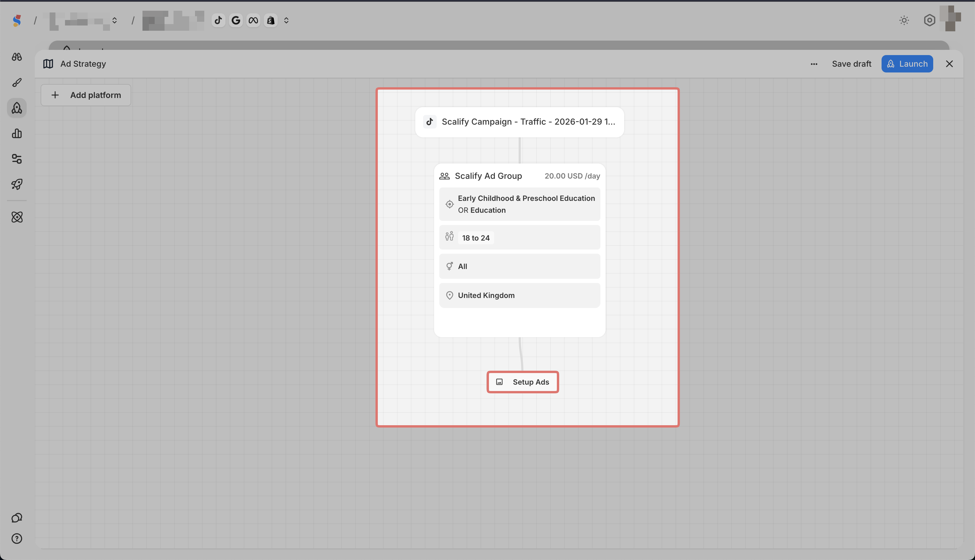Click the blue Launch button

907,64
